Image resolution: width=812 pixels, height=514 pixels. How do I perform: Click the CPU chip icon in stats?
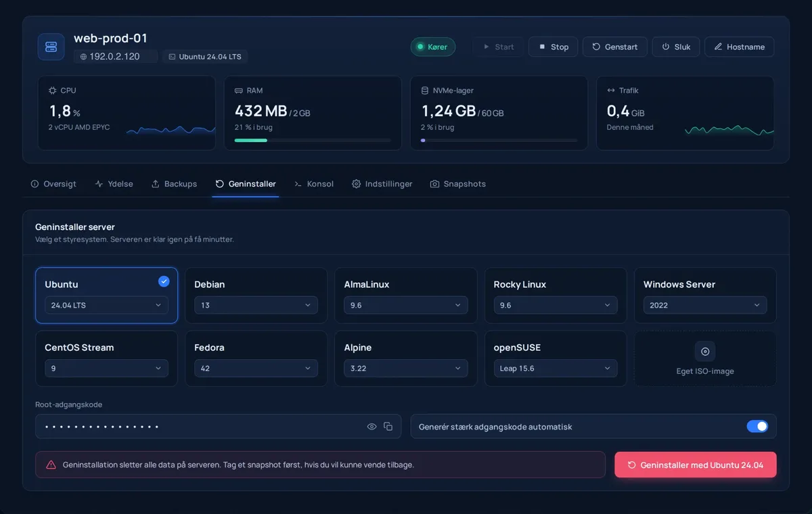53,91
